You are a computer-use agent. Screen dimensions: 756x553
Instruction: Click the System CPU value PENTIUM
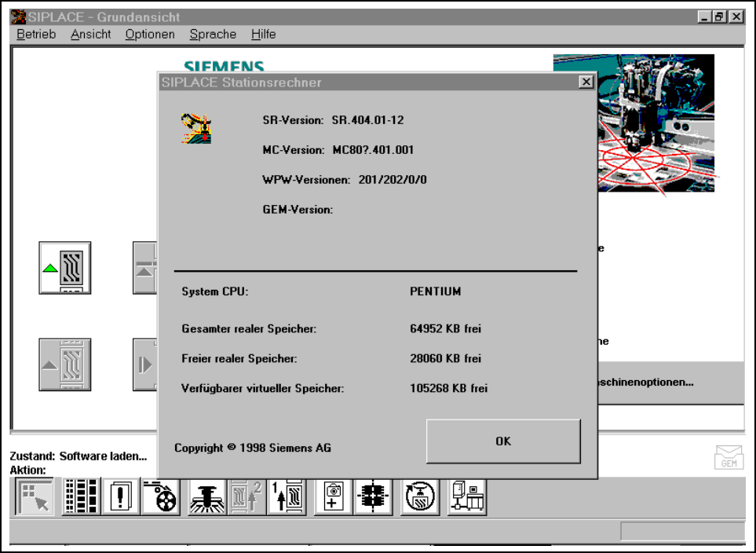click(436, 291)
